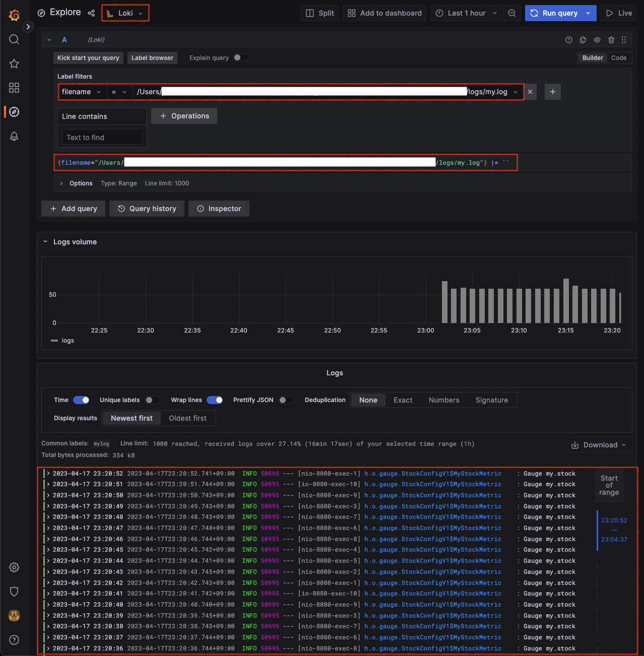Viewport: 644px width, 656px height.
Task: Click the 23:20:52 range marker
Action: click(x=614, y=520)
